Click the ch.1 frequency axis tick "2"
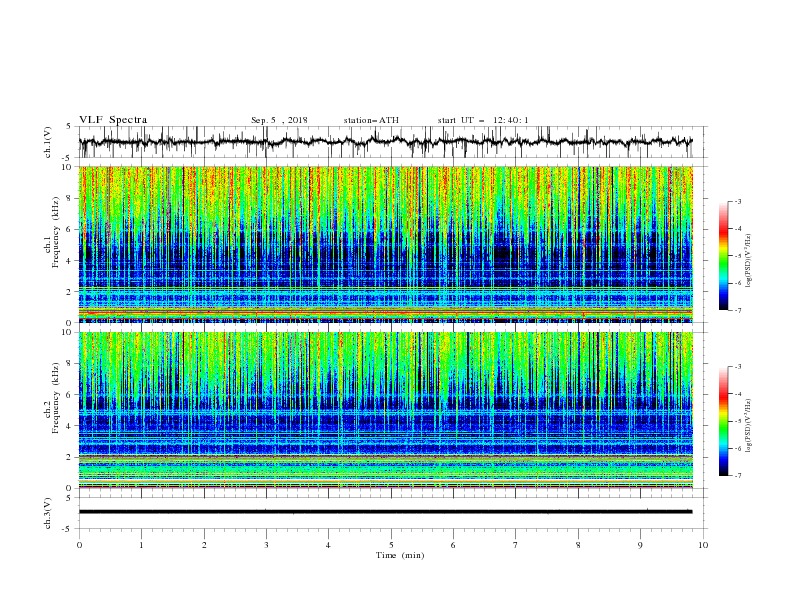Image resolution: width=792 pixels, height=612 pixels. tap(71, 291)
